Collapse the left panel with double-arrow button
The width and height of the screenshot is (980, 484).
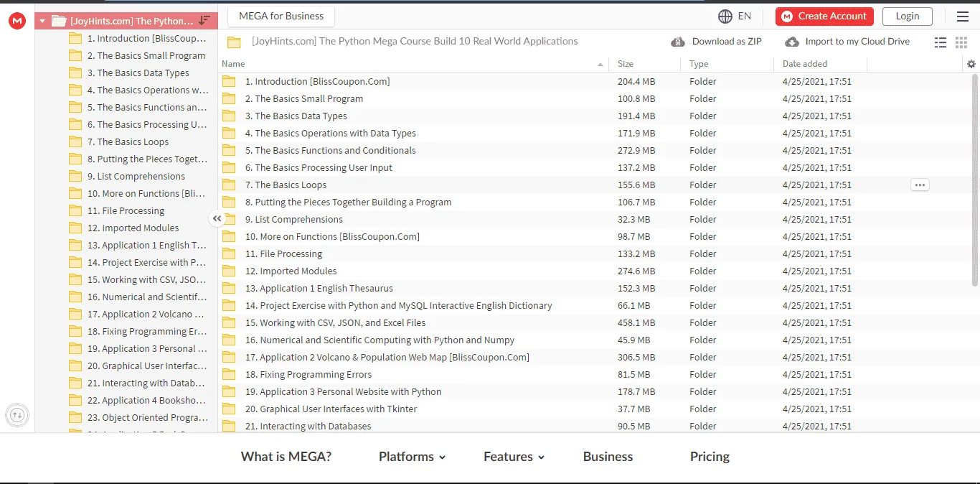pos(217,218)
